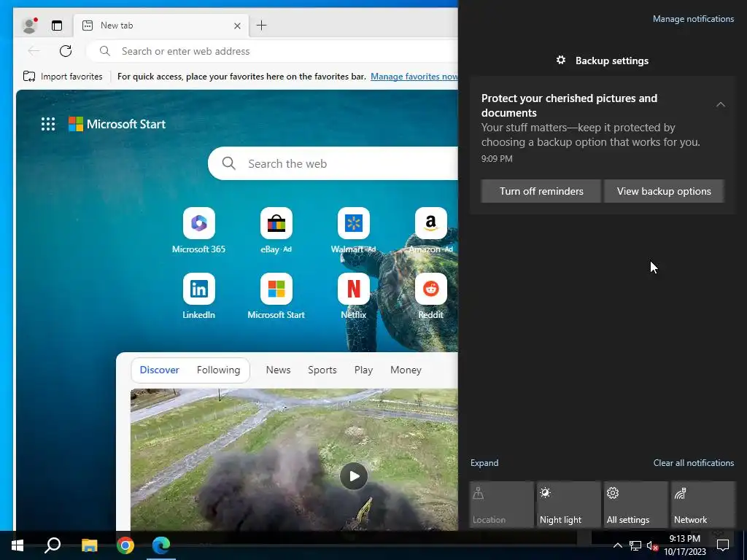Open the Amazon quick link

click(x=431, y=231)
